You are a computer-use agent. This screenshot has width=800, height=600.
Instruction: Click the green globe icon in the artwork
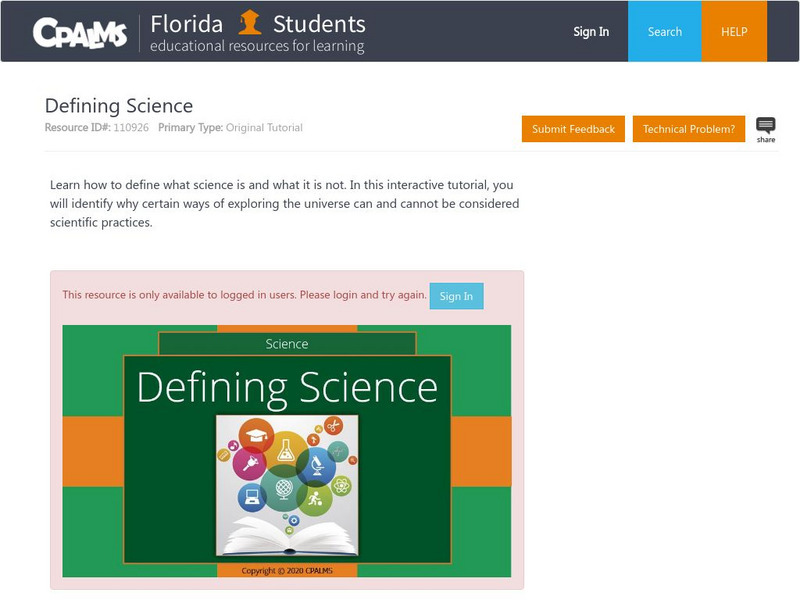282,488
